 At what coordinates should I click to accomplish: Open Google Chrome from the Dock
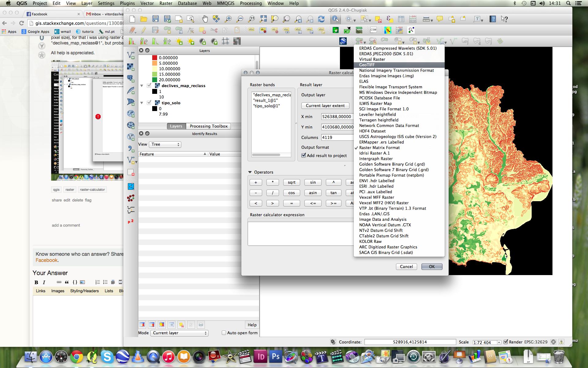[x=77, y=357]
